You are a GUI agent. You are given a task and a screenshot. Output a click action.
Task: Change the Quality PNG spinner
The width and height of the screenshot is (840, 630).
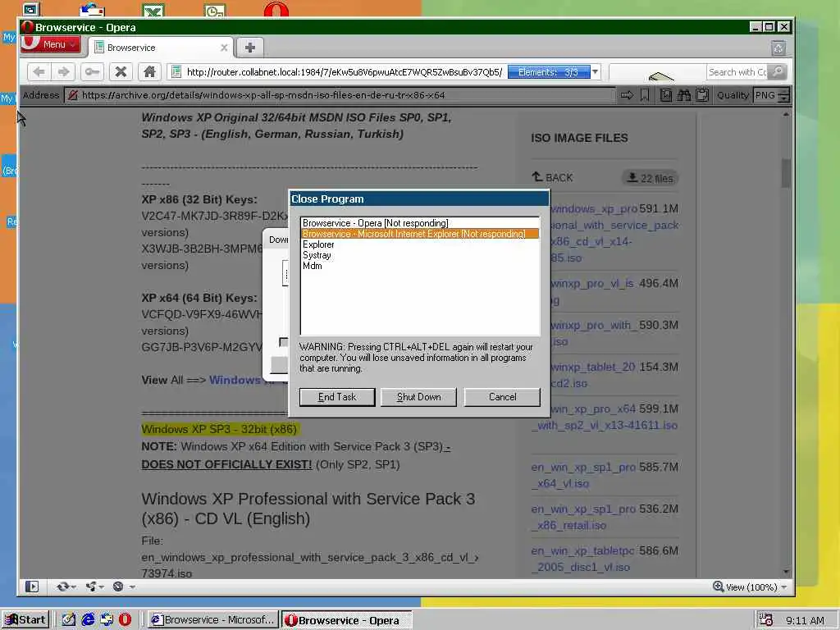coord(783,95)
